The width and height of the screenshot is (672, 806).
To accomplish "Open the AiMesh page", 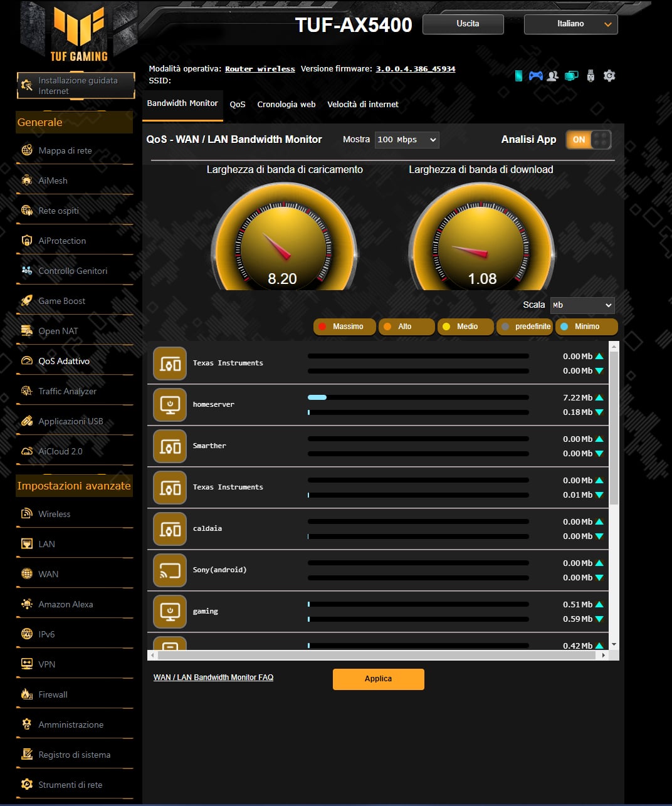I will [75, 181].
